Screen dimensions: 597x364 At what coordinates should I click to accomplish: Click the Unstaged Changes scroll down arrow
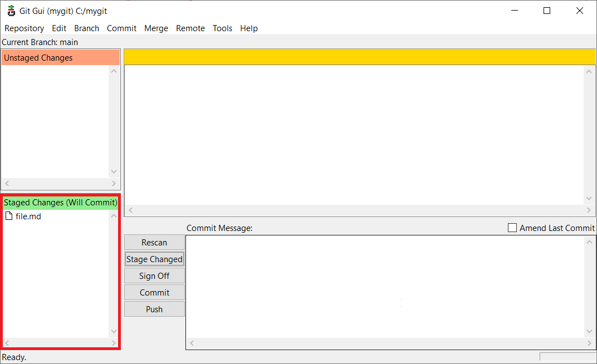pyautogui.click(x=114, y=172)
